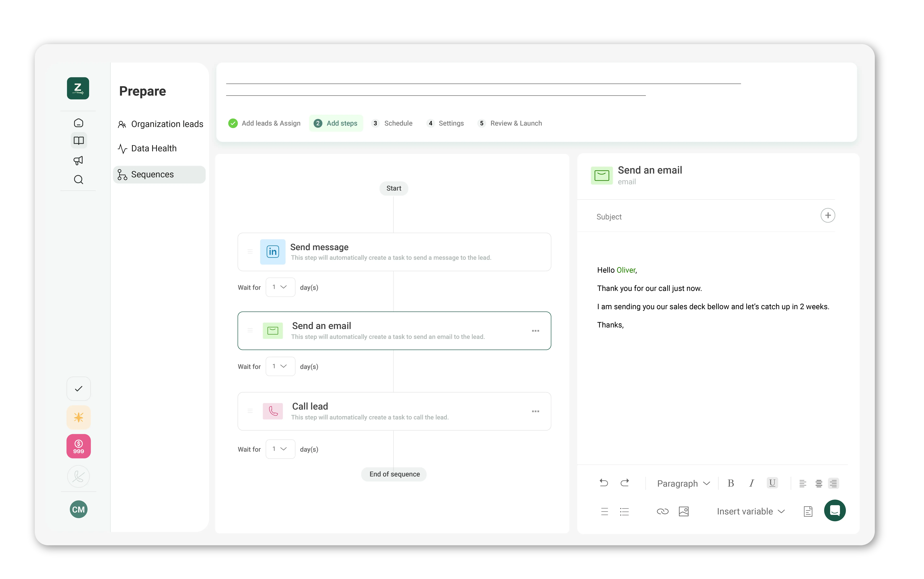This screenshot has width=924, height=579.
Task: Click the green chat bubble button
Action: 835,510
